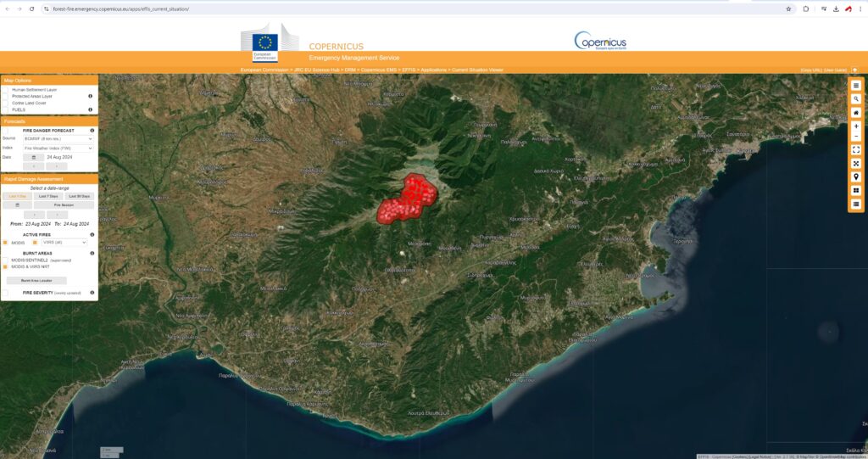Step damage date range forward
This screenshot has height=459, width=868.
[x=57, y=215]
